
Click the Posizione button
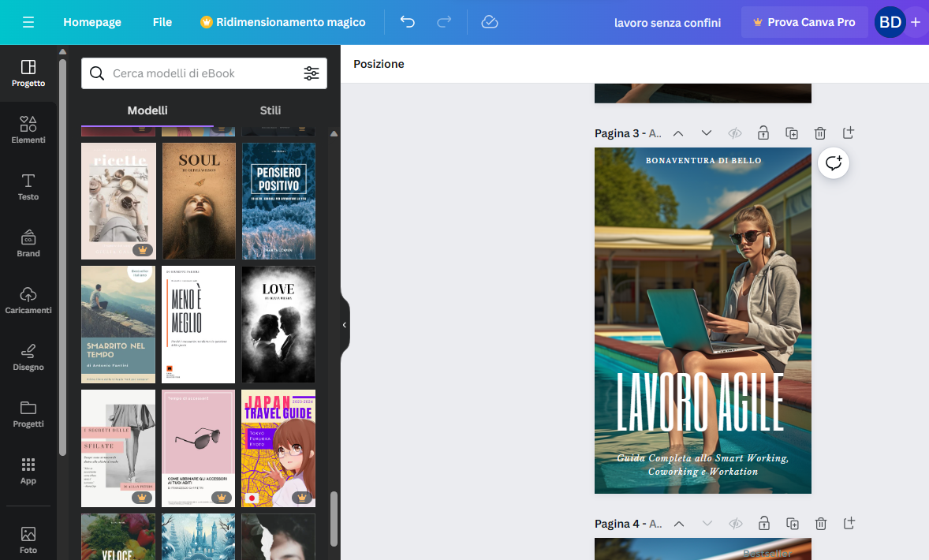pyautogui.click(x=379, y=64)
